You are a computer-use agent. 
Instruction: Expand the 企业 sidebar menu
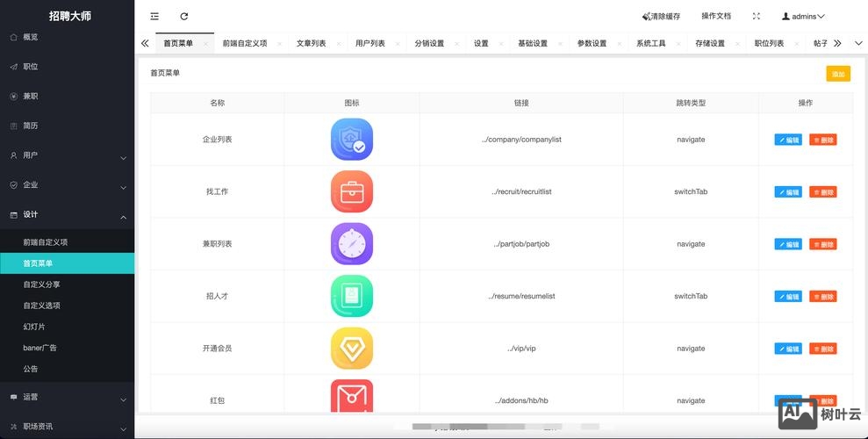67,185
